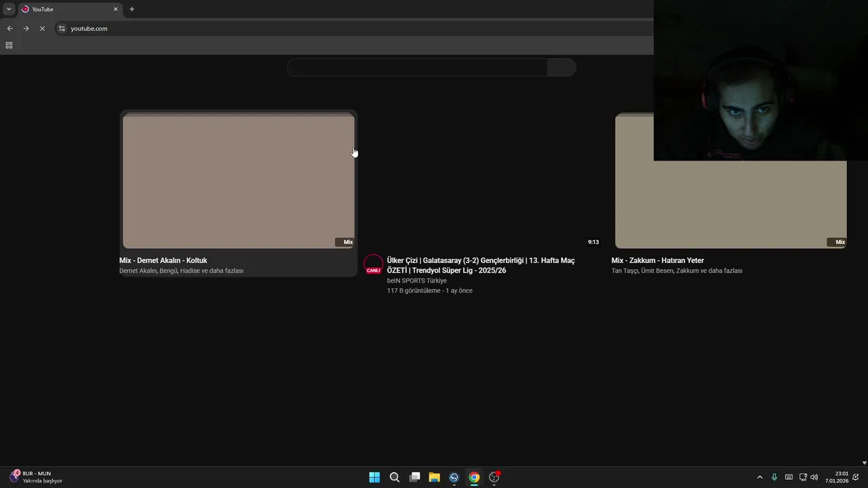The image size is (868, 488).
Task: Click the YouTube search submit button
Action: (561, 67)
